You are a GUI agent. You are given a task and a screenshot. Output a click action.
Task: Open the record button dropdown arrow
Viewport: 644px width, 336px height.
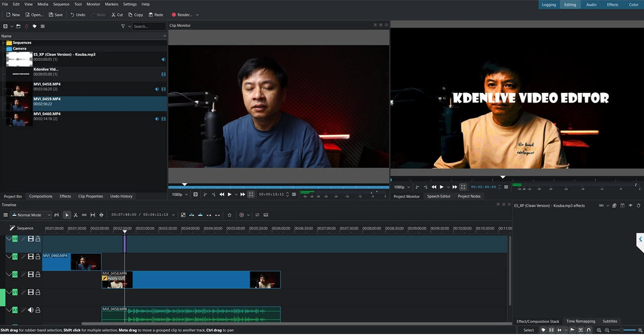click(x=248, y=215)
